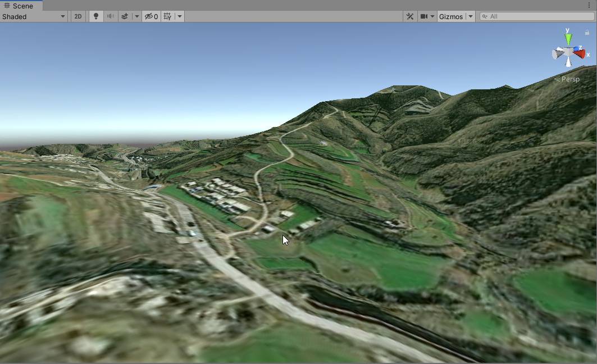Click the green Y axis cone
Image resolution: width=597 pixels, height=364 pixels.
coord(568,39)
